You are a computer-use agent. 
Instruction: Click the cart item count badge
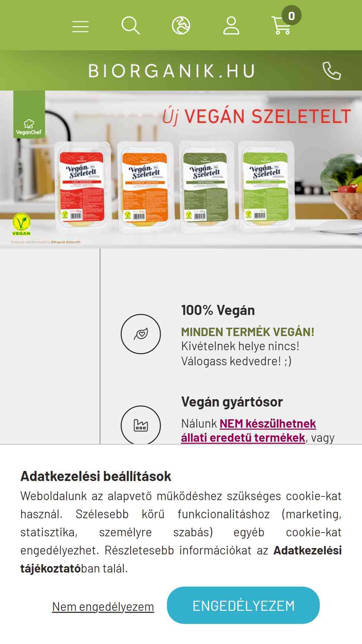click(291, 16)
